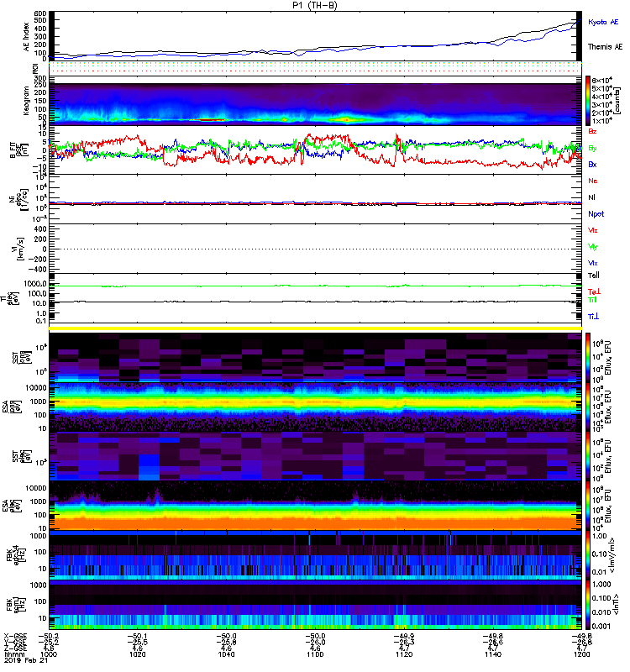This screenshot has width=630, height=672.
Task: Select the Themis AE legend label
Action: pyautogui.click(x=605, y=47)
